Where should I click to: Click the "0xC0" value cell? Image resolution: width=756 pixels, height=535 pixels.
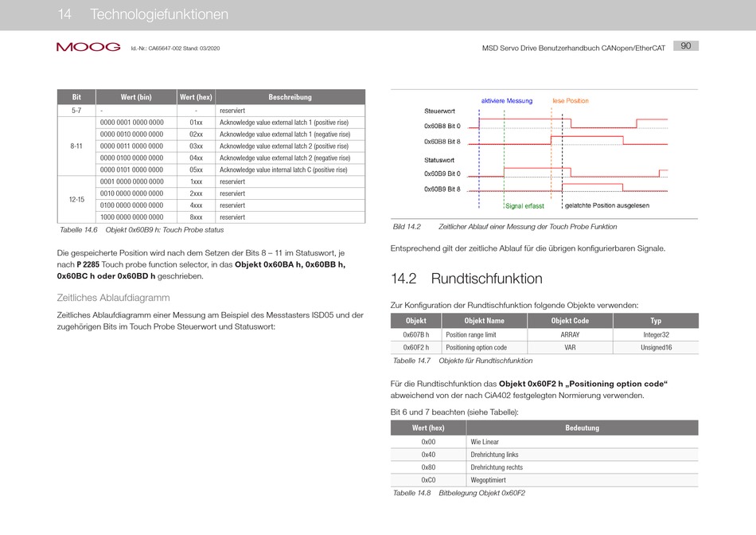[428, 480]
